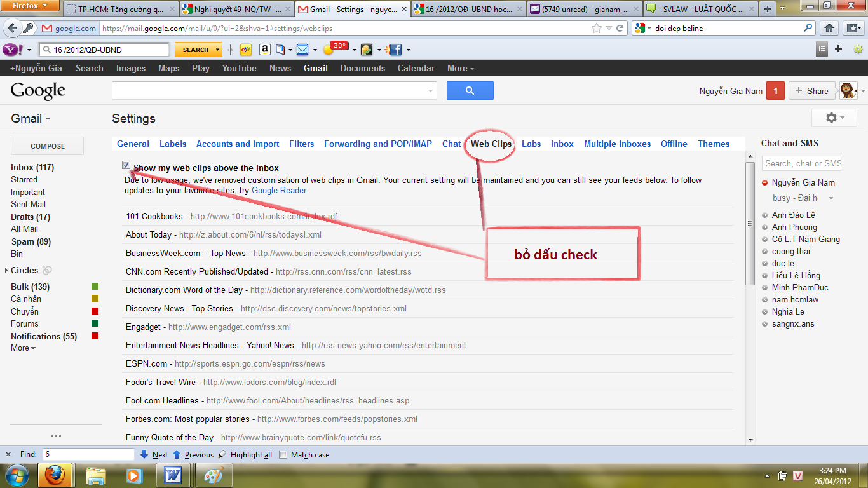Click Next in the Find bar
This screenshot has height=488, width=868.
[154, 455]
